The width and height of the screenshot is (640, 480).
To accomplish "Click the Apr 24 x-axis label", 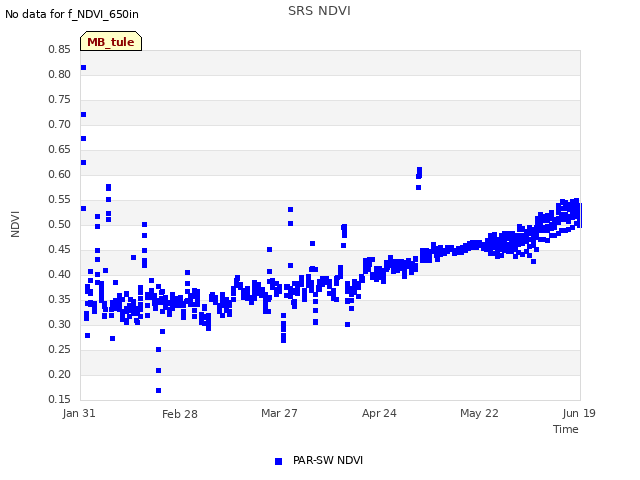I will (x=379, y=413).
